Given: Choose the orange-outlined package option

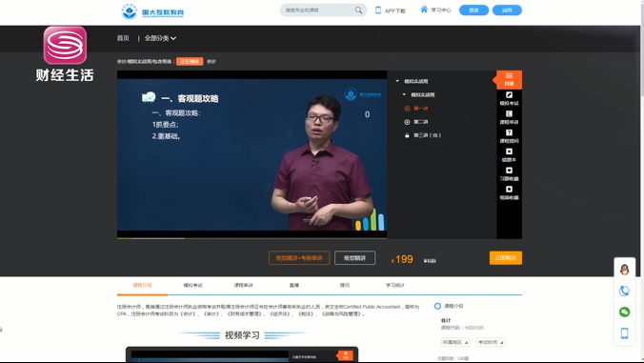Looking at the screenshot, I should coord(299,258).
